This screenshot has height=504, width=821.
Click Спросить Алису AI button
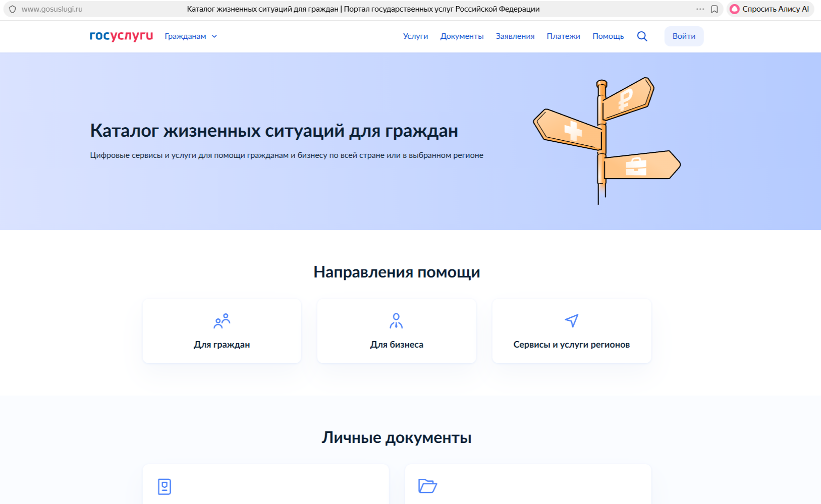click(x=770, y=9)
